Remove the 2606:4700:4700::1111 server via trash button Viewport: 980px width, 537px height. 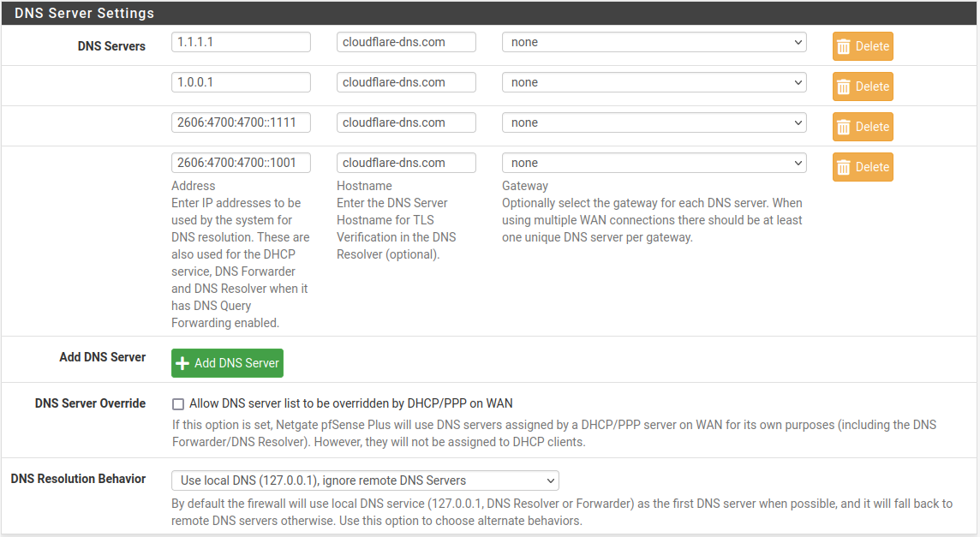pos(862,127)
